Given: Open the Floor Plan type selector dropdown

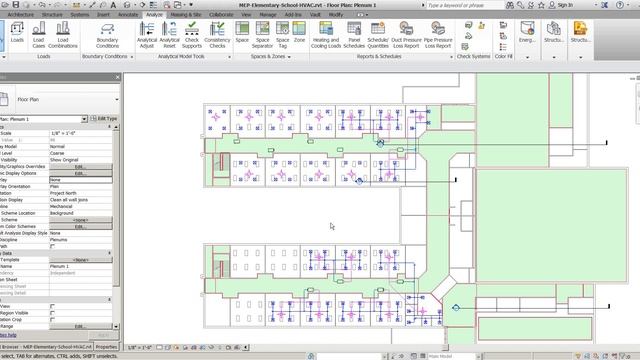Looking at the screenshot, I should point(117,100).
